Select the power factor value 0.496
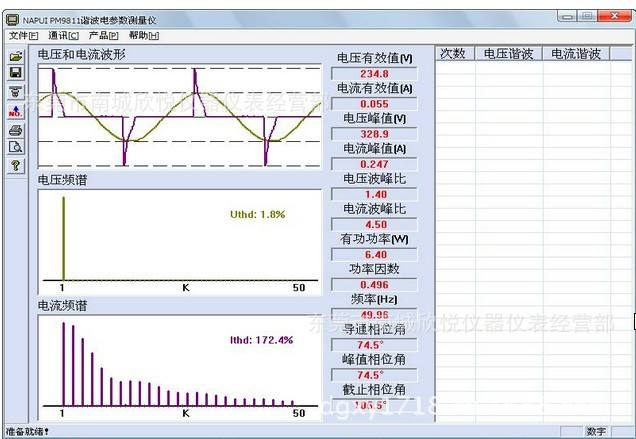Image resolution: width=636 pixels, height=439 pixels. [373, 285]
